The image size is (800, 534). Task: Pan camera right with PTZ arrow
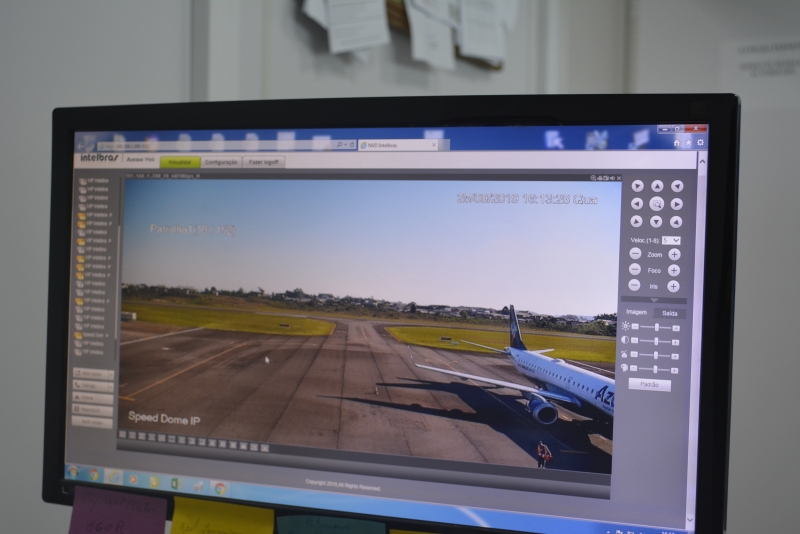pyautogui.click(x=676, y=204)
